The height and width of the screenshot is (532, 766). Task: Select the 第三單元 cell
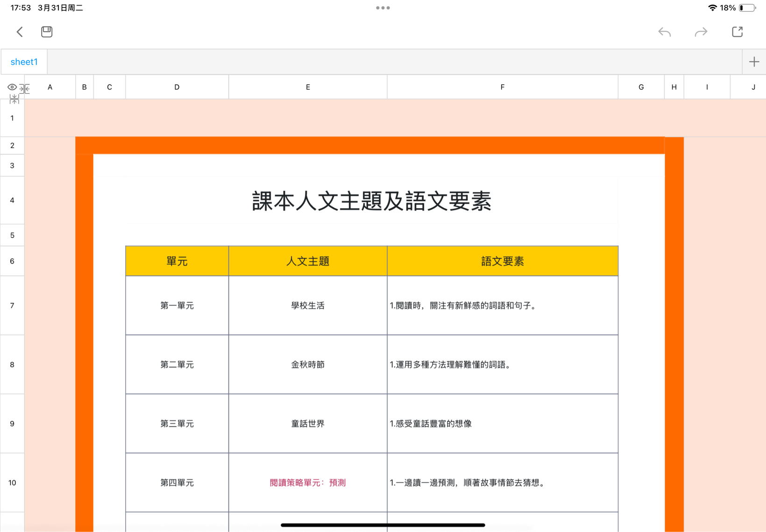(x=177, y=423)
